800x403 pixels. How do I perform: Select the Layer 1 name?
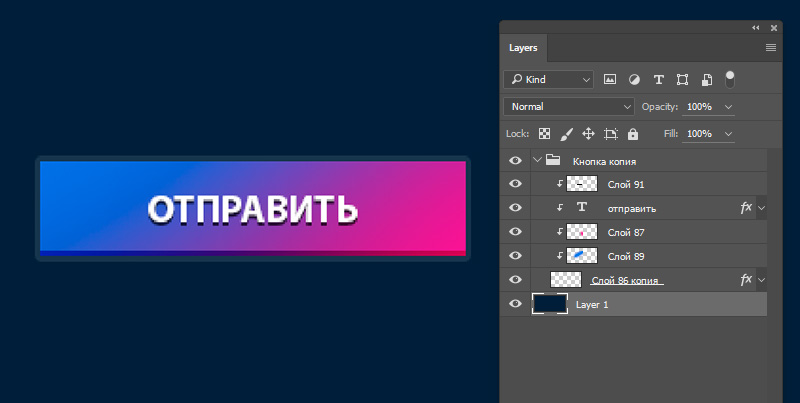click(x=592, y=305)
